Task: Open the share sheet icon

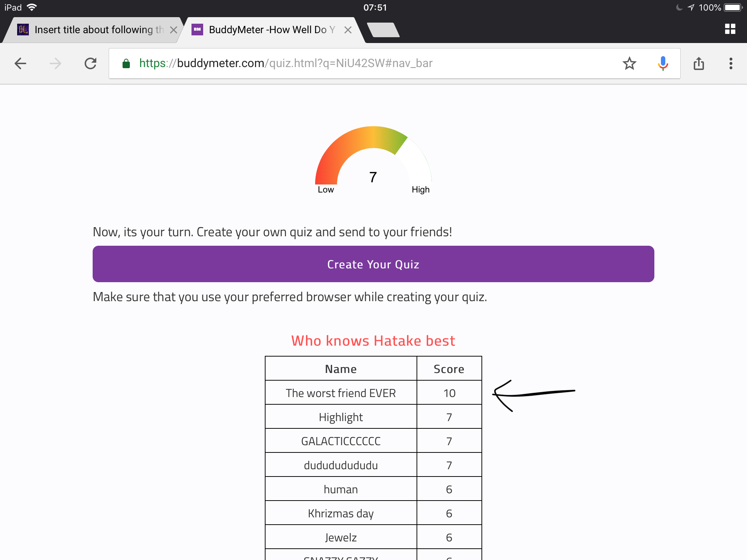Action: [698, 63]
